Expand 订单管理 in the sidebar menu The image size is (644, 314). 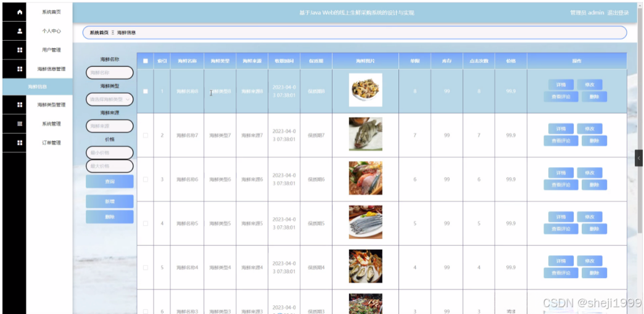[x=51, y=143]
